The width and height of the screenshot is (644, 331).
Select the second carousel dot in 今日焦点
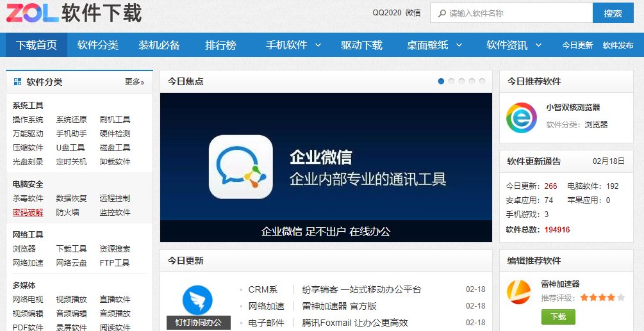(451, 81)
